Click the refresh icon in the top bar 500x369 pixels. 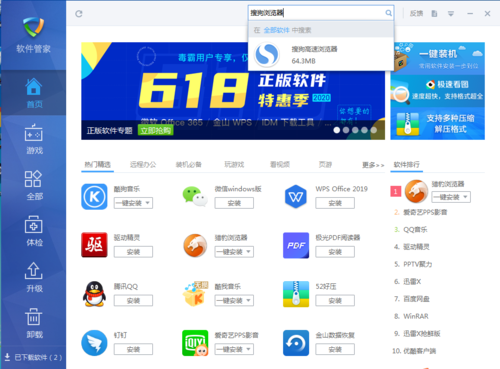tap(79, 14)
